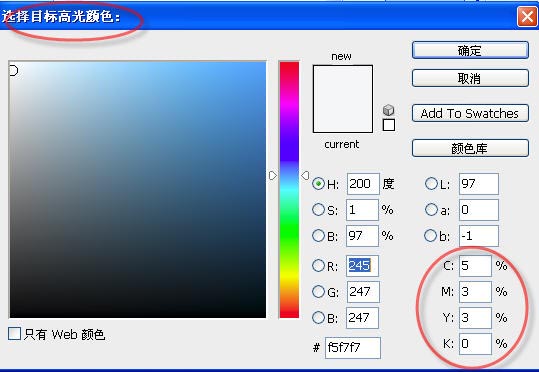539x372 pixels.
Task: Select the H hue radio button
Action: (x=318, y=184)
